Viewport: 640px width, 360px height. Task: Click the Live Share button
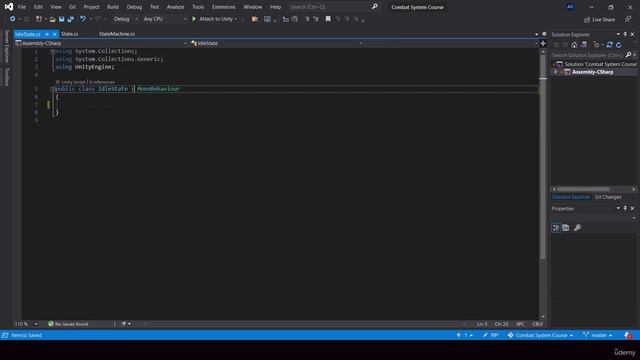point(599,19)
